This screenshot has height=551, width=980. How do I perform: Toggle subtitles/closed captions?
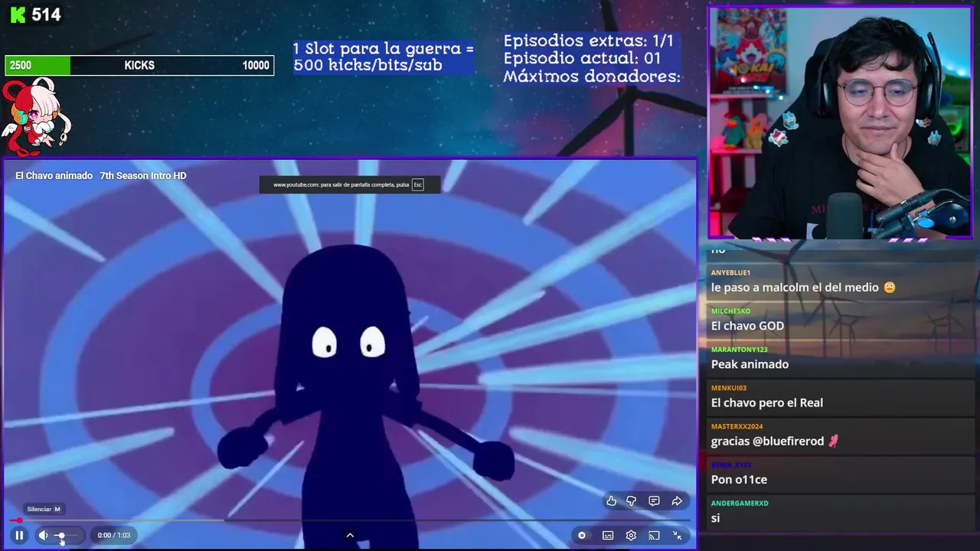point(608,536)
